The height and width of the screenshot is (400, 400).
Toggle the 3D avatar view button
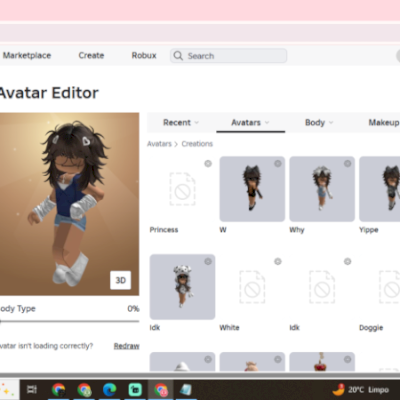point(120,280)
